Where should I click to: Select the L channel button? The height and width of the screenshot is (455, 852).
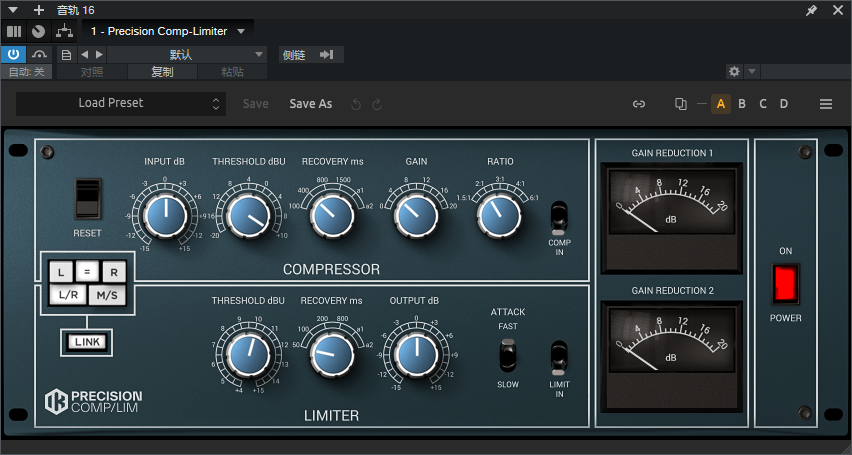(61, 273)
